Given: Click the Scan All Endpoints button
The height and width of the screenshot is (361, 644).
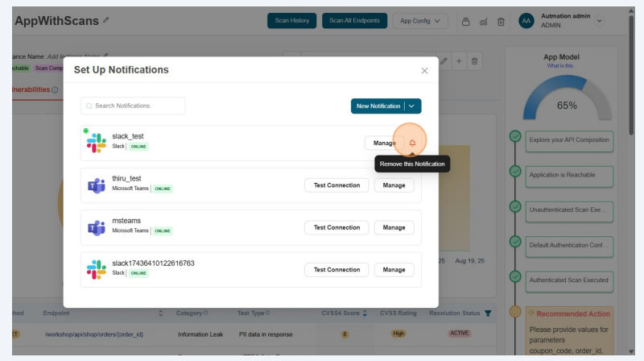Looking at the screenshot, I should [x=354, y=21].
